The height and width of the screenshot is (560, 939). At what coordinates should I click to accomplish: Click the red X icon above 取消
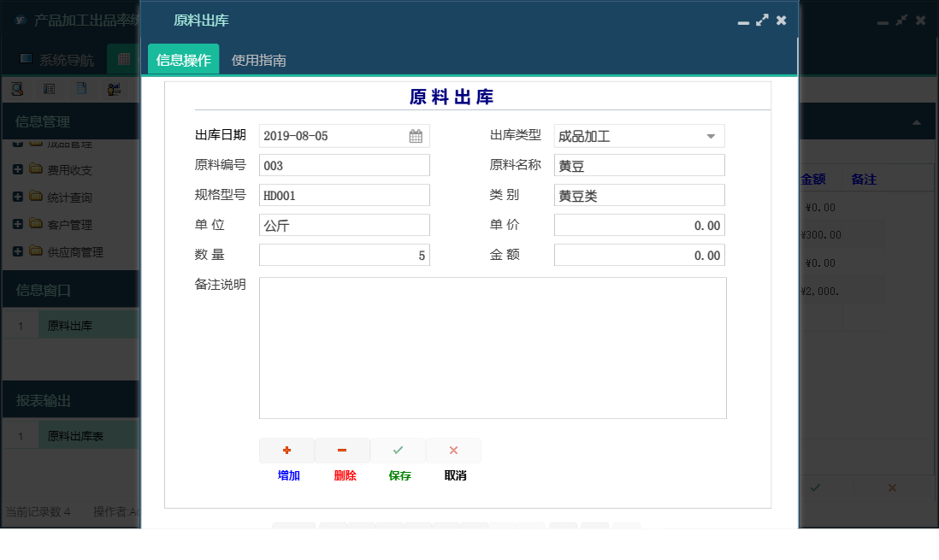(453, 451)
